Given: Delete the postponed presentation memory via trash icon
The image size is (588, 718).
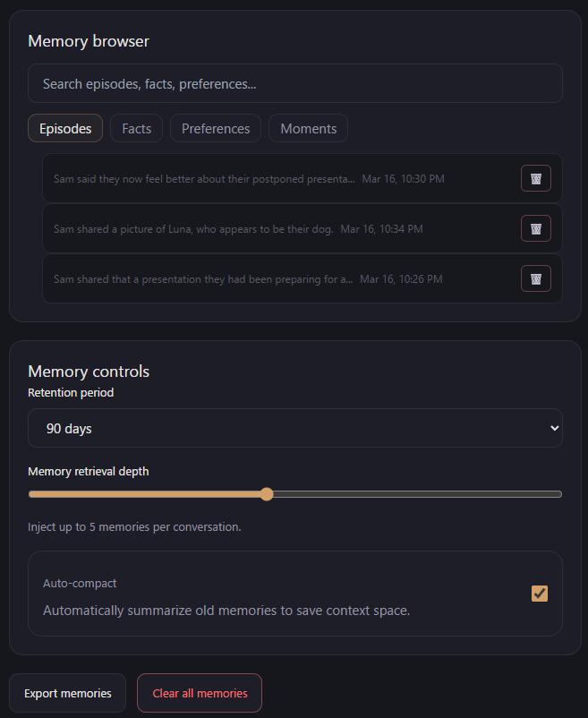Looking at the screenshot, I should click(x=535, y=178).
